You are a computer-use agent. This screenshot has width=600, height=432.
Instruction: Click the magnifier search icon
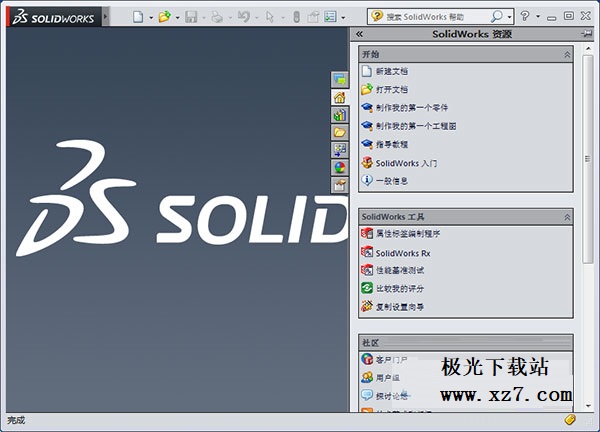497,16
